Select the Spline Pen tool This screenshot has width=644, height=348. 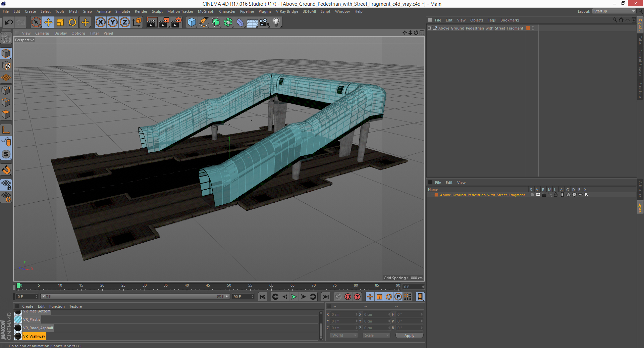tap(204, 22)
